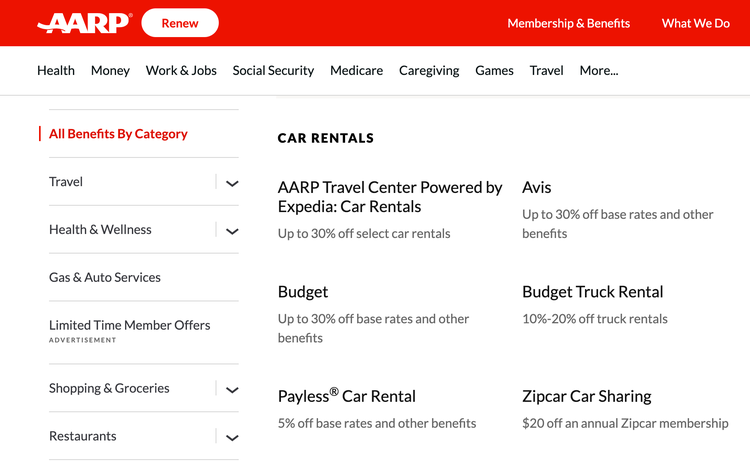The width and height of the screenshot is (750, 468).
Task: Select Social Security in navigation bar
Action: click(x=273, y=70)
